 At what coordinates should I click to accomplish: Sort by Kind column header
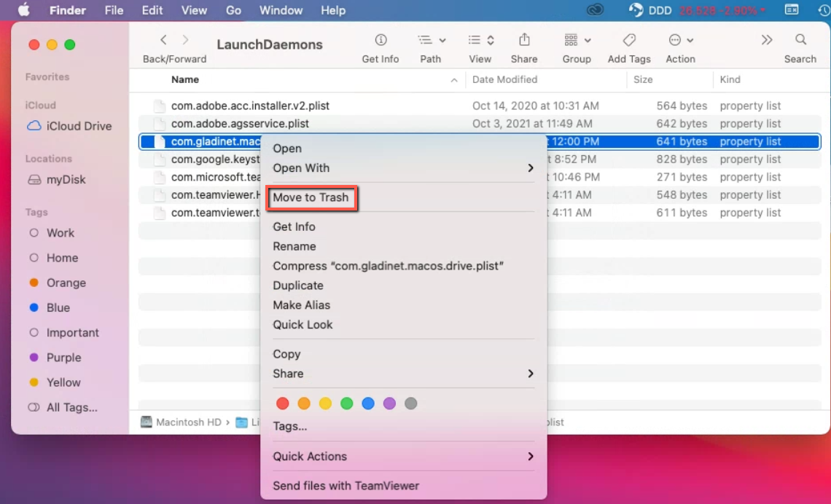730,79
